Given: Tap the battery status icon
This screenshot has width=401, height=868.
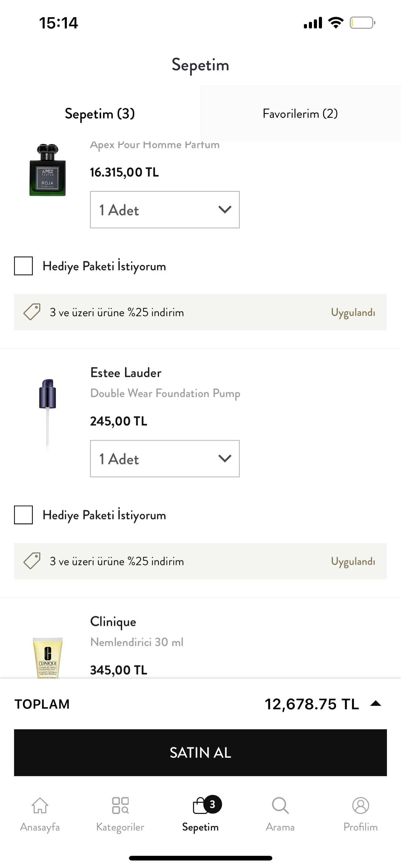Looking at the screenshot, I should click(362, 23).
